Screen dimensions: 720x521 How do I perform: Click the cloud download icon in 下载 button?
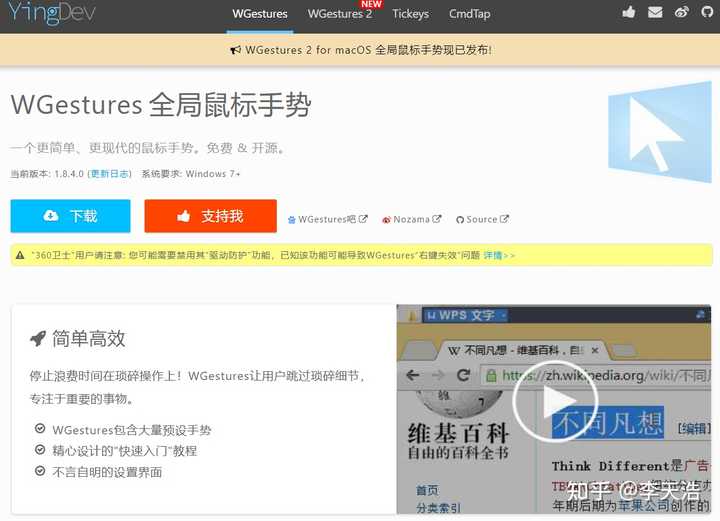pyautogui.click(x=51, y=215)
